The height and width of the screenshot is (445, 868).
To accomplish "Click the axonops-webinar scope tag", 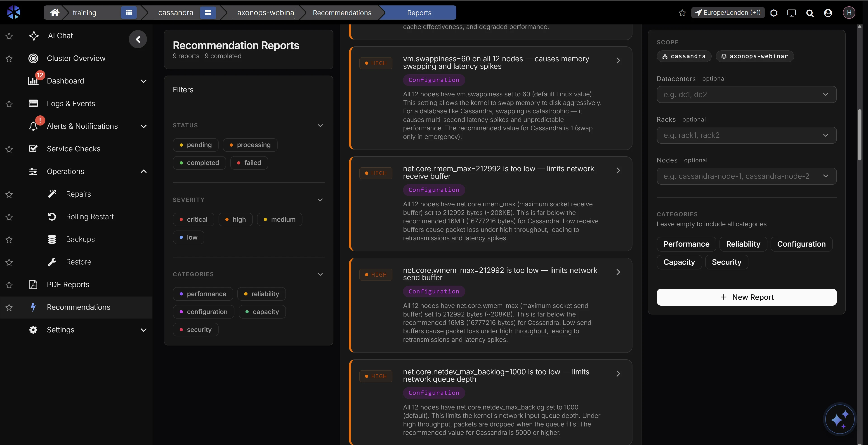I will (x=755, y=56).
